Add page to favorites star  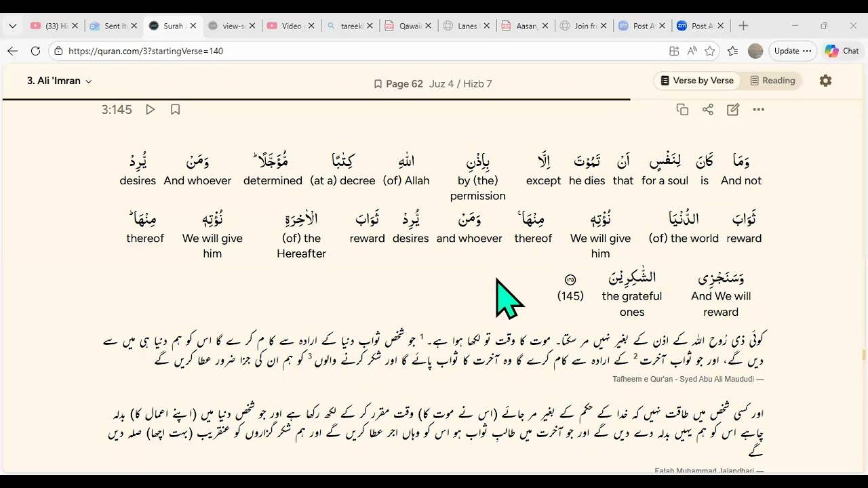(x=710, y=51)
